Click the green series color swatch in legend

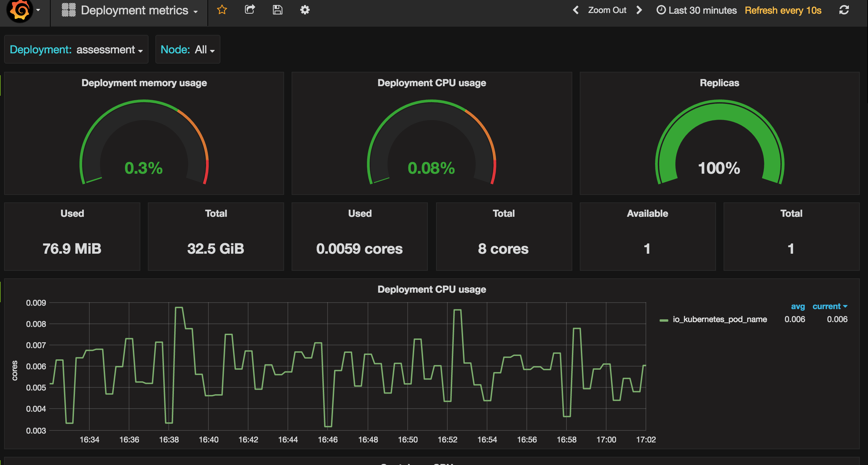tap(664, 320)
